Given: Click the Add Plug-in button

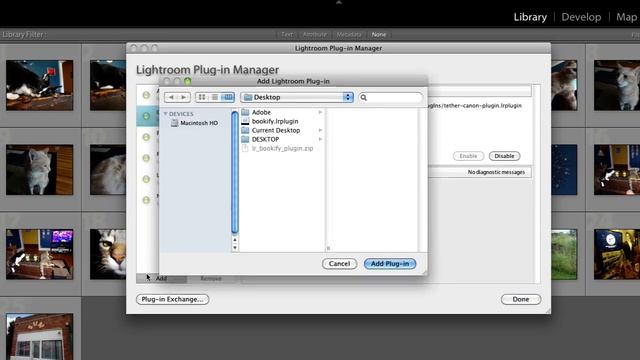Looking at the screenshot, I should pyautogui.click(x=390, y=264).
